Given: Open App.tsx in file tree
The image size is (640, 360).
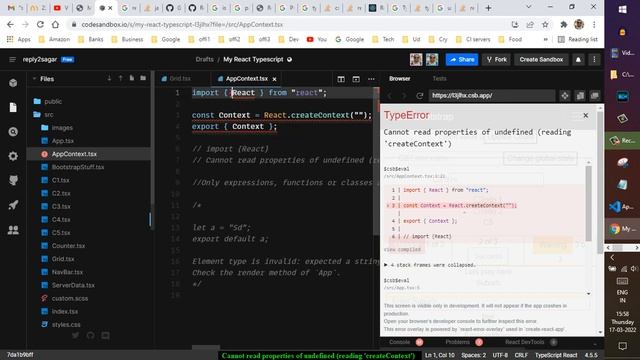Looking at the screenshot, I should coord(63,141).
